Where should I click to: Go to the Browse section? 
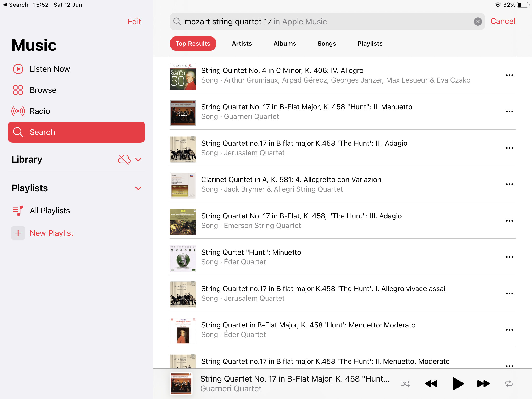coord(43,90)
